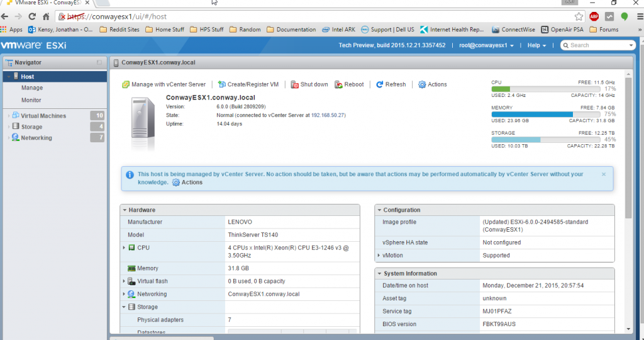This screenshot has width=644, height=340.
Task: Collapse the Navigator panel minimize icon
Action: [99, 62]
